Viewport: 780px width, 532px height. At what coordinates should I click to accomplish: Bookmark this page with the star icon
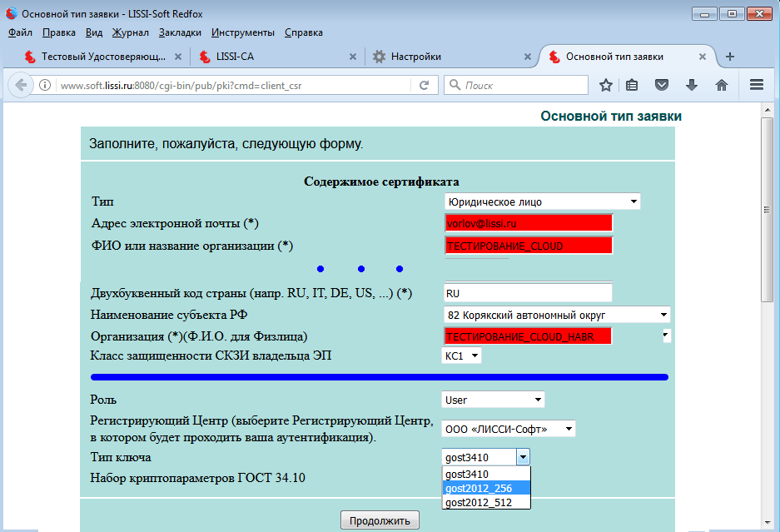point(605,85)
